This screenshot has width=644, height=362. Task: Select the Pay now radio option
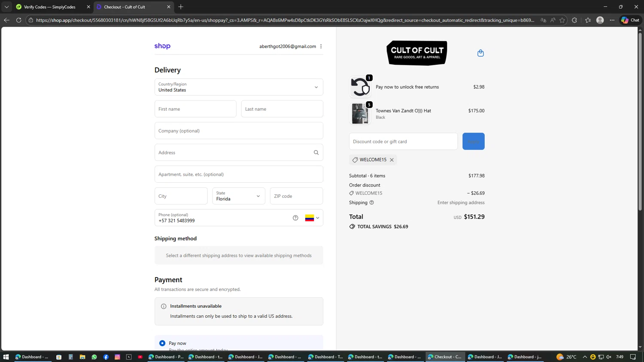point(162,343)
